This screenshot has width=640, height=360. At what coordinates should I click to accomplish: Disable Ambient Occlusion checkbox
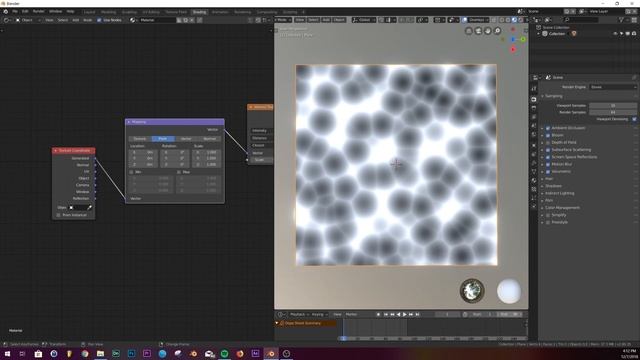pos(548,128)
